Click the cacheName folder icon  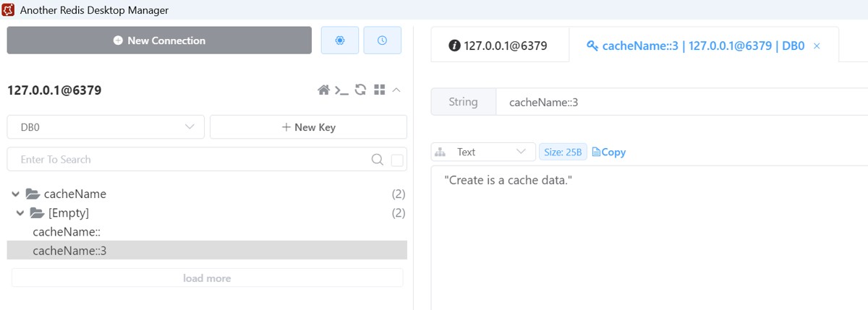[x=33, y=194]
